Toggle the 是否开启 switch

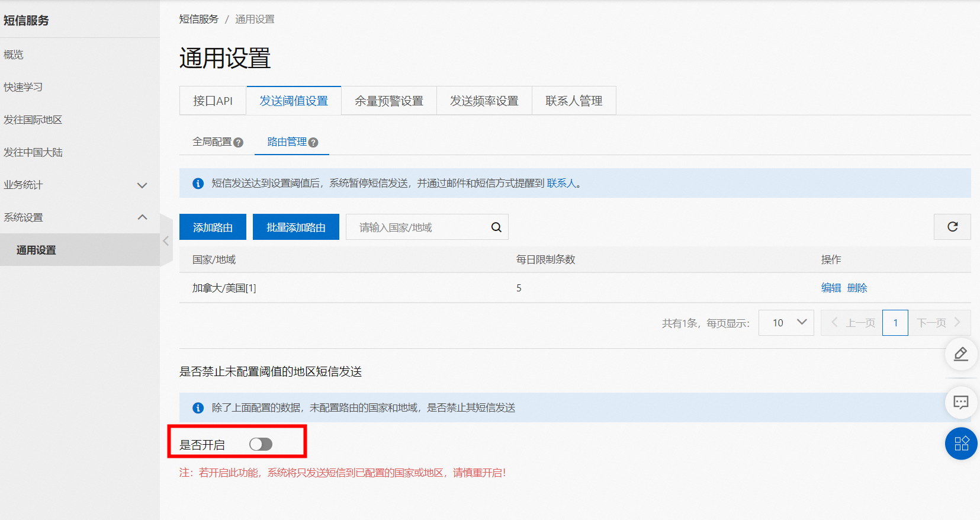tap(261, 444)
